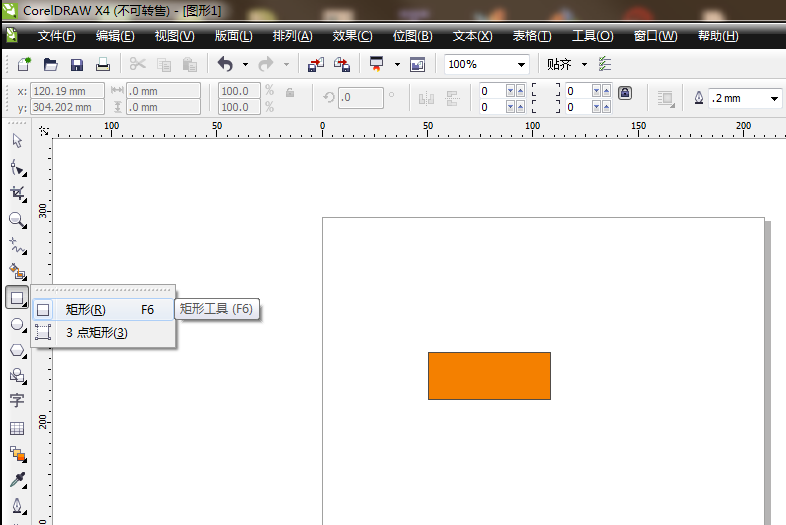This screenshot has height=525, width=786.
Task: Click the y position field 304.202 mm
Action: 67,107
